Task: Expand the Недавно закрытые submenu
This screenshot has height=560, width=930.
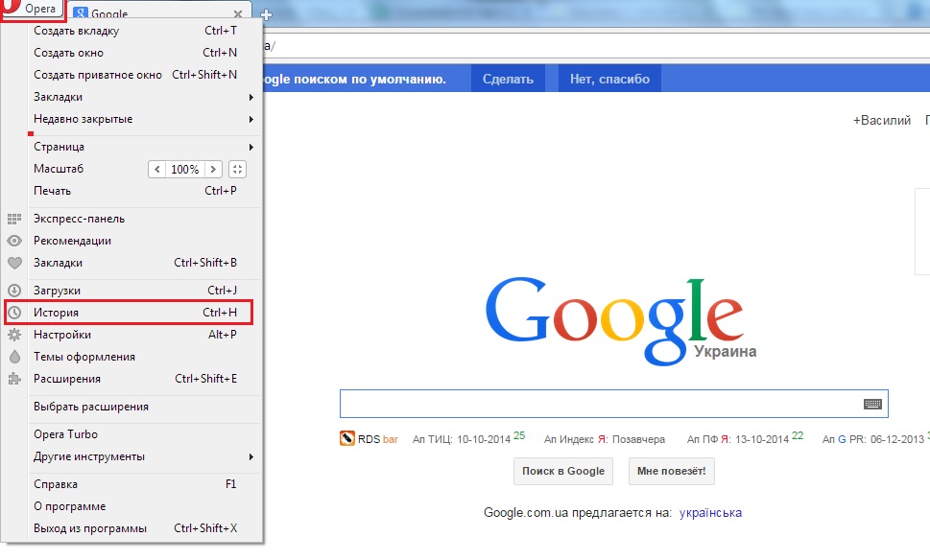Action: tap(251, 119)
